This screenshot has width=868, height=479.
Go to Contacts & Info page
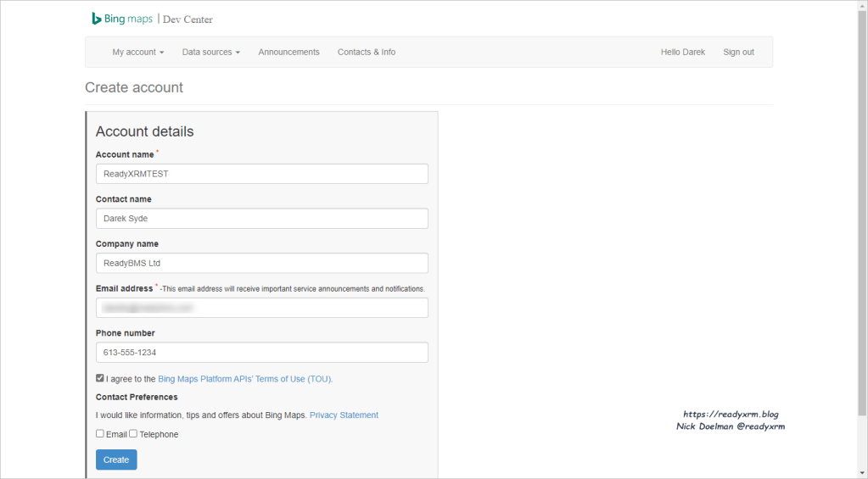(366, 52)
